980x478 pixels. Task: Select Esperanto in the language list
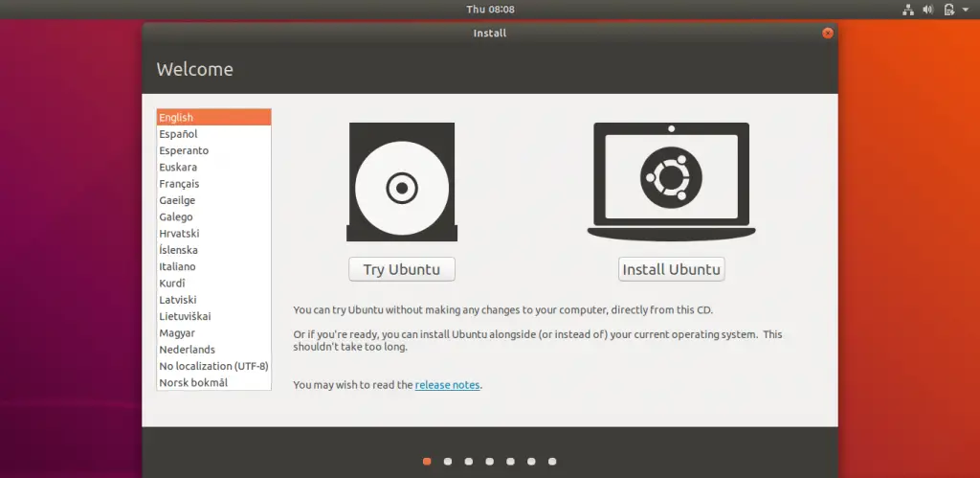coord(213,150)
